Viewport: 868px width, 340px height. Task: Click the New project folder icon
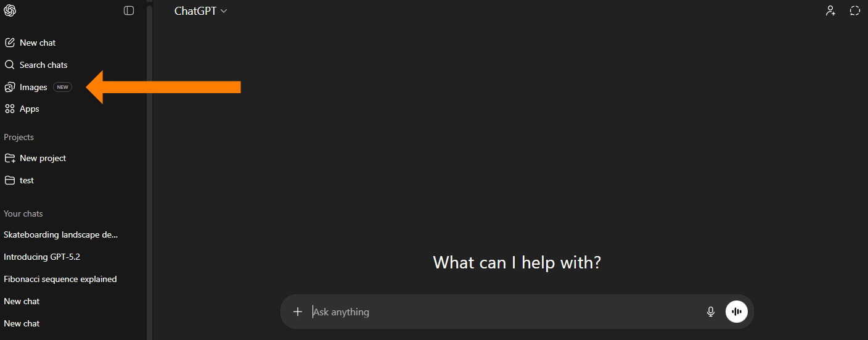point(10,158)
